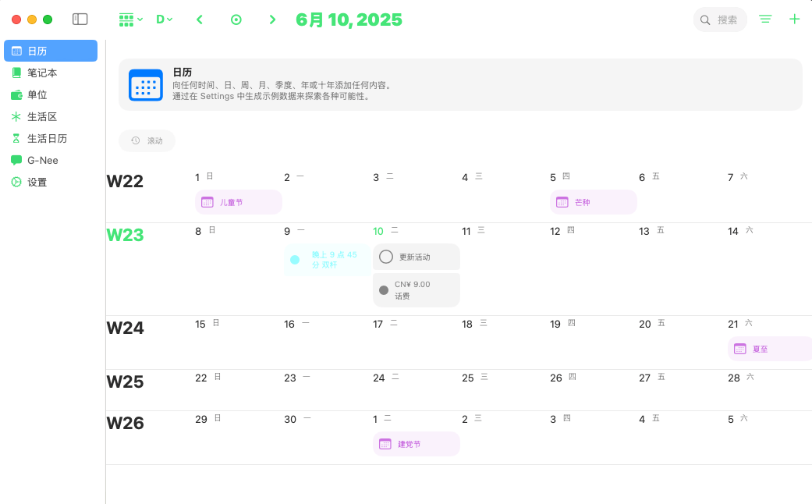The image size is (812, 504).
Task: Click the cyan dot on 跳杆 event
Action: (295, 260)
